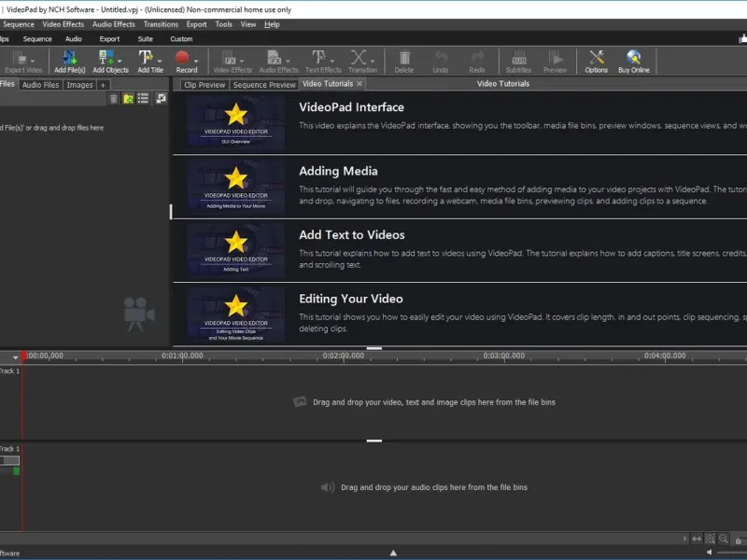This screenshot has height=560, width=747.
Task: Open the Adding Media tutorial thumbnail
Action: pos(236,188)
